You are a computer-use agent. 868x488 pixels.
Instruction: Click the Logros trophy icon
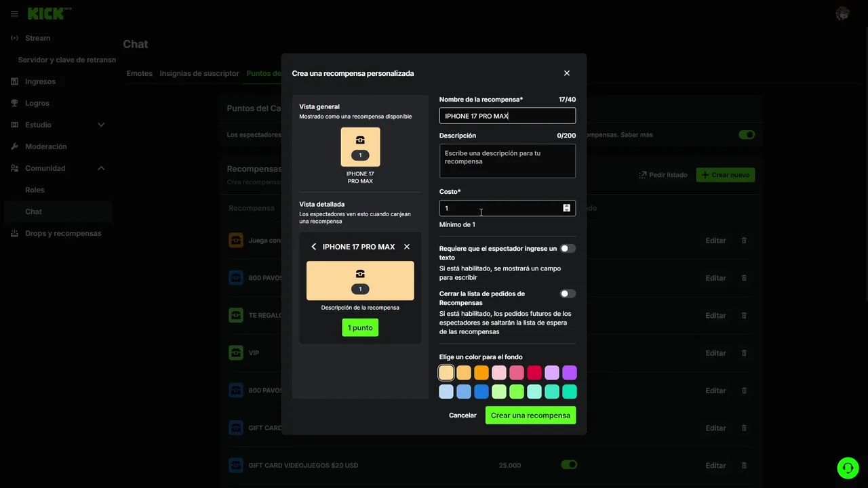pyautogui.click(x=14, y=103)
